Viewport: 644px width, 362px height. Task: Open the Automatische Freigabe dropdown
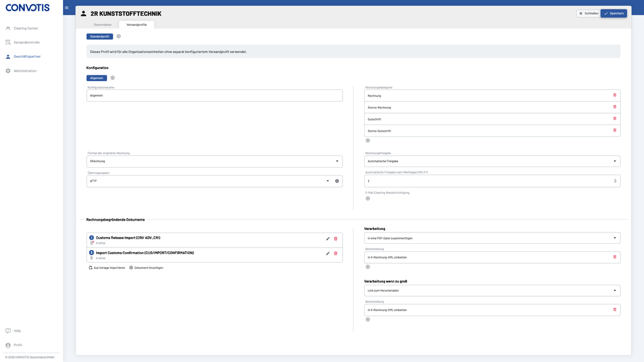click(x=492, y=162)
